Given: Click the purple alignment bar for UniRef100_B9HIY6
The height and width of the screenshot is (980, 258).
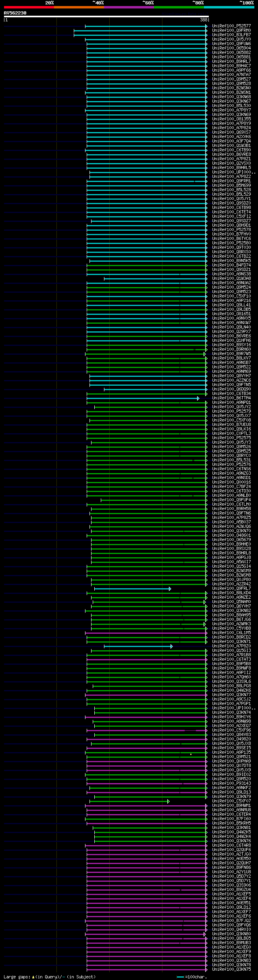Looking at the screenshot, I should 146,717.
